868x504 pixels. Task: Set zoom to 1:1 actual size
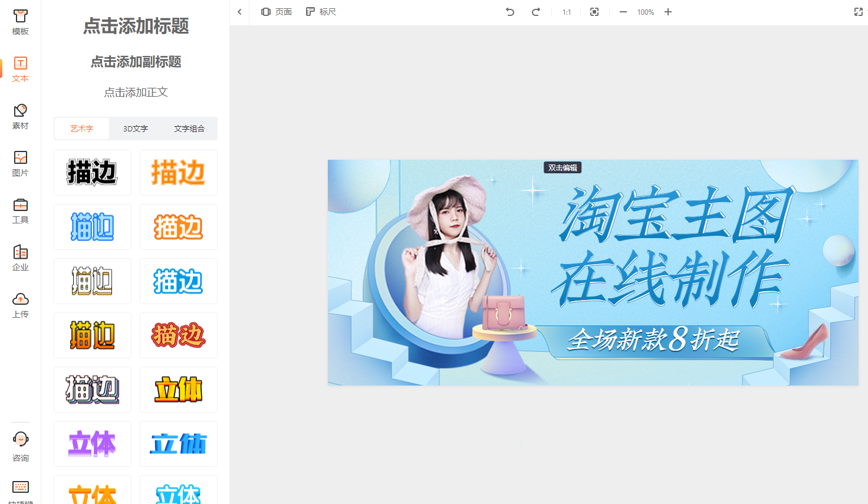566,12
